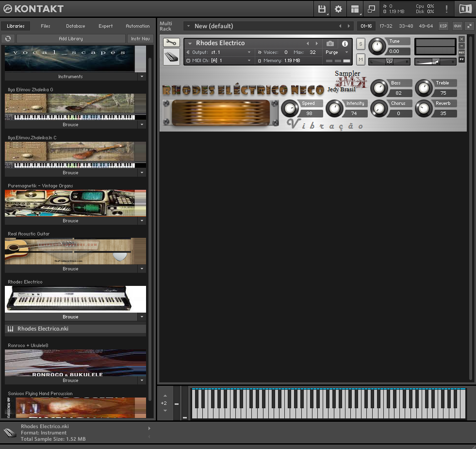The image size is (476, 449).
Task: Toggle the aux sends panel
Action: point(458,26)
